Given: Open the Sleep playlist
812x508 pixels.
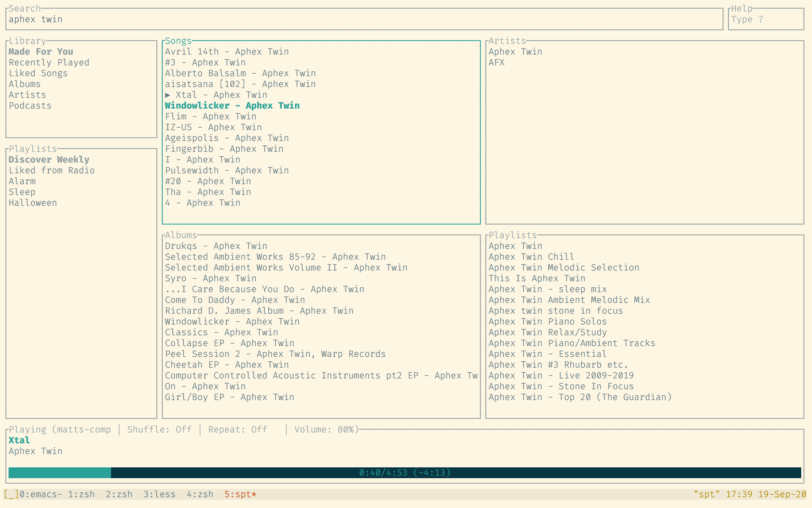Looking at the screenshot, I should point(22,192).
